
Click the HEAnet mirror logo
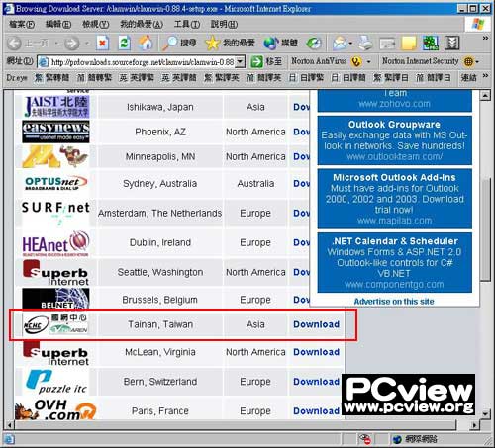click(x=55, y=243)
